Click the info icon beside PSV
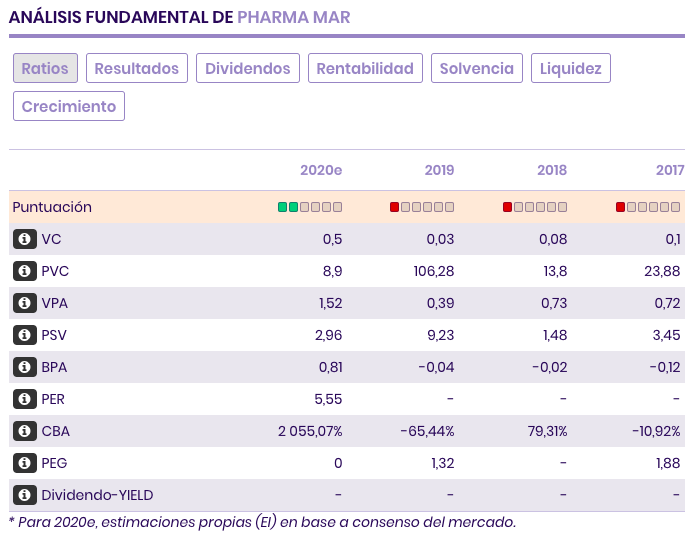Image resolution: width=690 pixels, height=538 pixels. [x=24, y=335]
